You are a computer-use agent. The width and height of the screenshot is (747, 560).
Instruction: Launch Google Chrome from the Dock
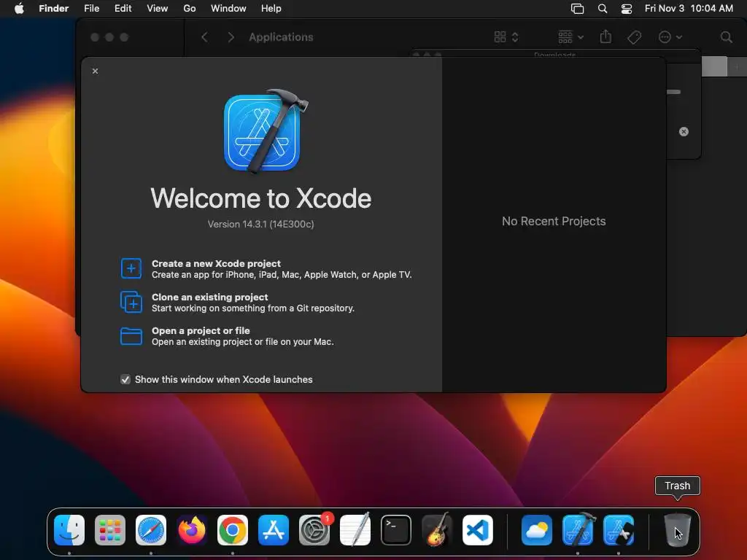(x=233, y=530)
